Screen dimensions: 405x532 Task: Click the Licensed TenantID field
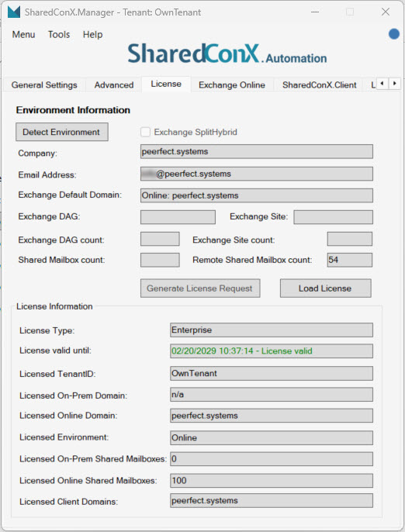tap(272, 373)
